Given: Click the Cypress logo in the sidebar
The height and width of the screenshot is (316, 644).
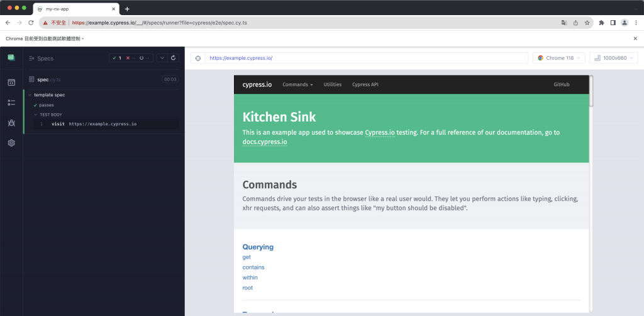Looking at the screenshot, I should (x=11, y=58).
